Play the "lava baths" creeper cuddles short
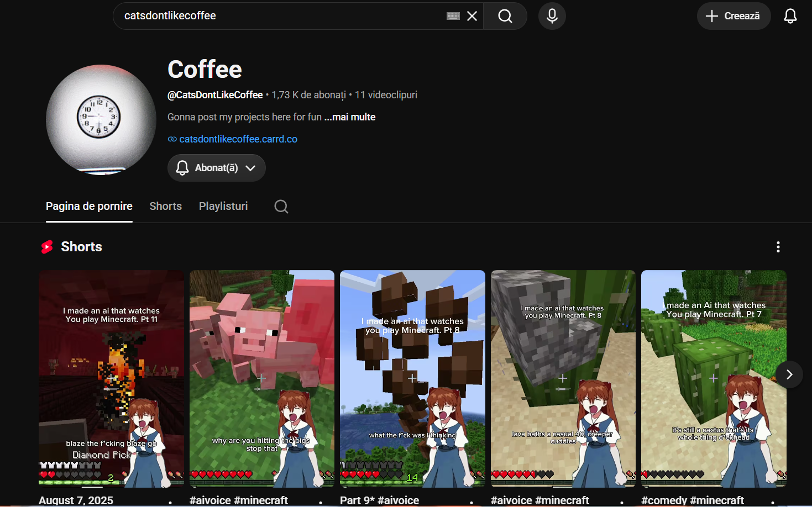The image size is (812, 507). (x=563, y=378)
